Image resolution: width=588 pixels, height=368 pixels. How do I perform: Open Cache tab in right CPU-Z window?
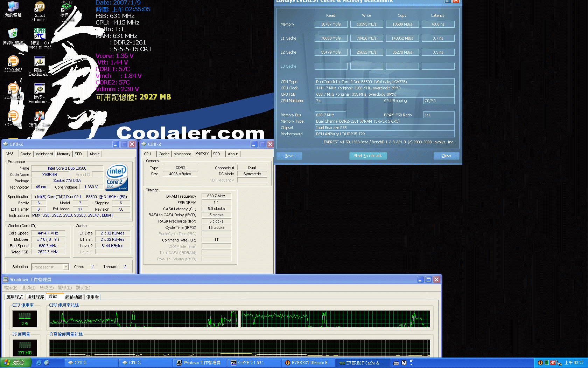[164, 154]
